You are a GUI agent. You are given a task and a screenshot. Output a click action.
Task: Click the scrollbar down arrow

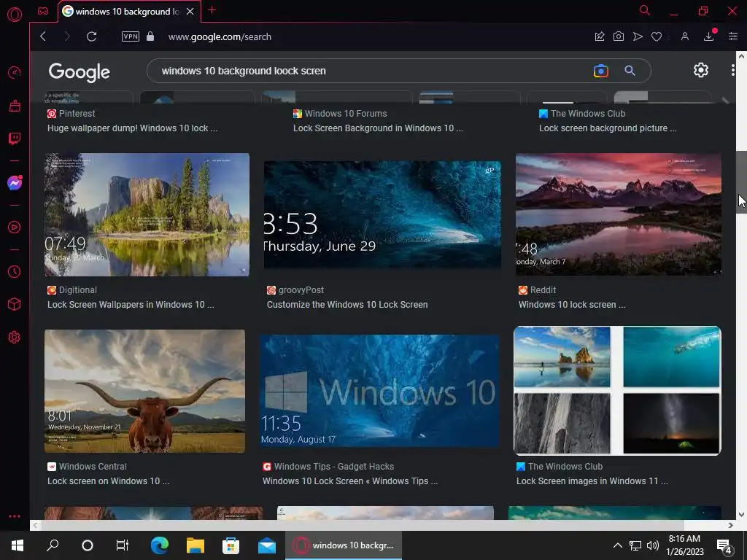[x=741, y=515]
